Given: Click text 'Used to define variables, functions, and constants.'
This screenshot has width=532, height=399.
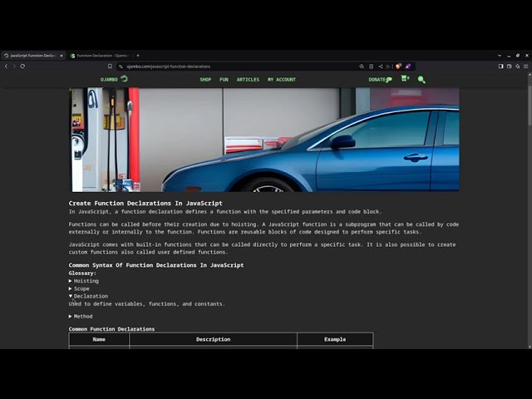Looking at the screenshot, I should pyautogui.click(x=146, y=304).
